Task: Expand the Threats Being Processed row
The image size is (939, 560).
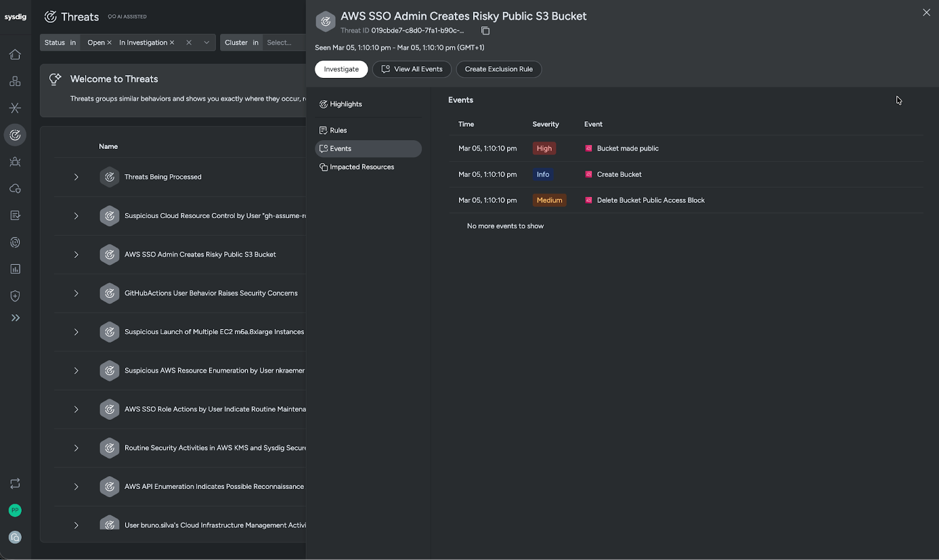Action: pos(76,177)
